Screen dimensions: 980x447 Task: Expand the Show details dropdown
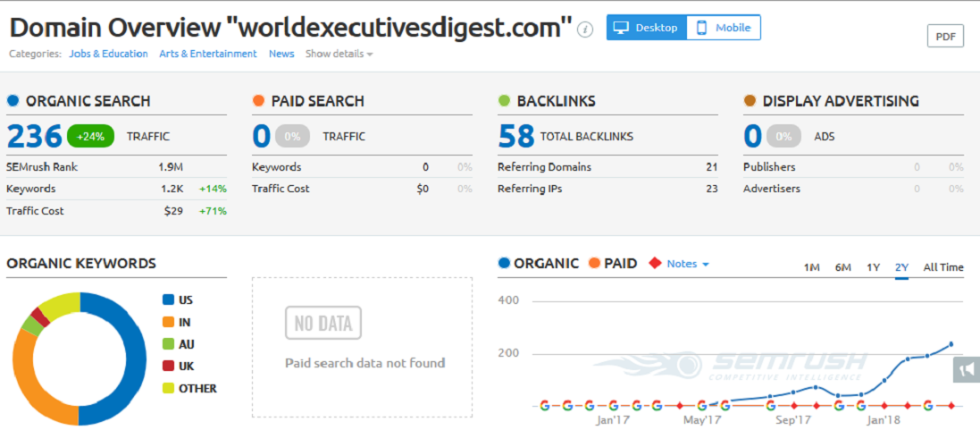(339, 54)
